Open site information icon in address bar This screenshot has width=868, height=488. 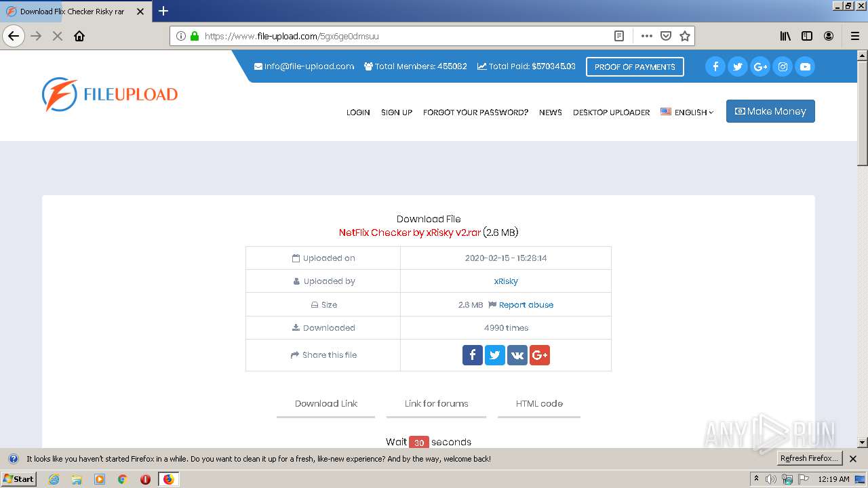click(x=181, y=36)
